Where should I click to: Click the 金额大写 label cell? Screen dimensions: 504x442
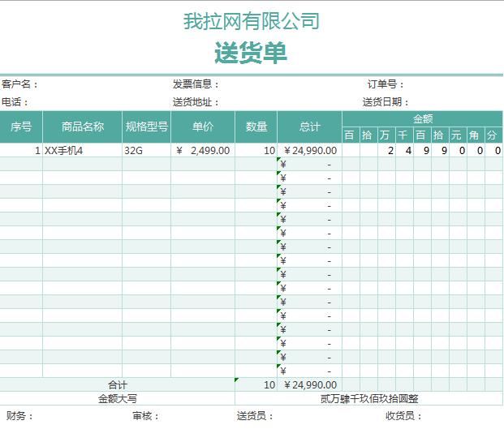coord(118,398)
